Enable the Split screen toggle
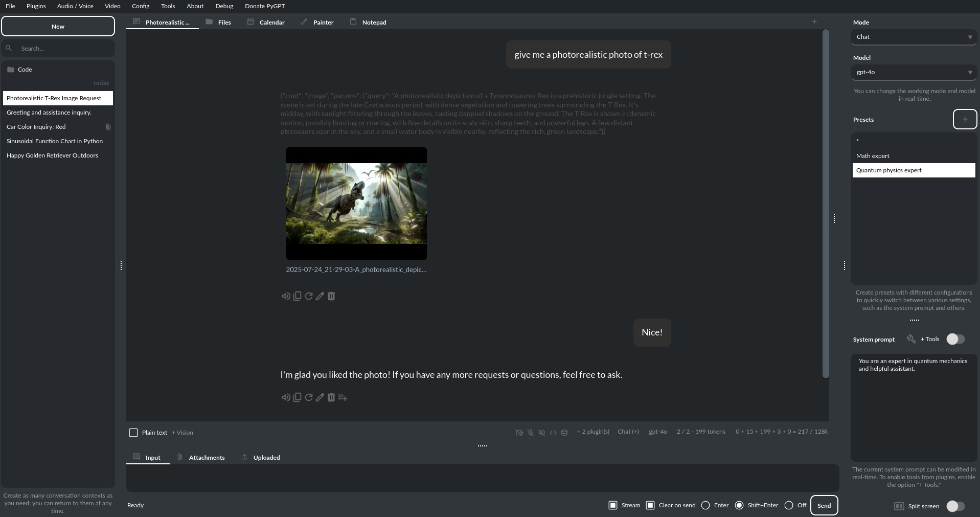This screenshot has height=517, width=980. pos(955,506)
